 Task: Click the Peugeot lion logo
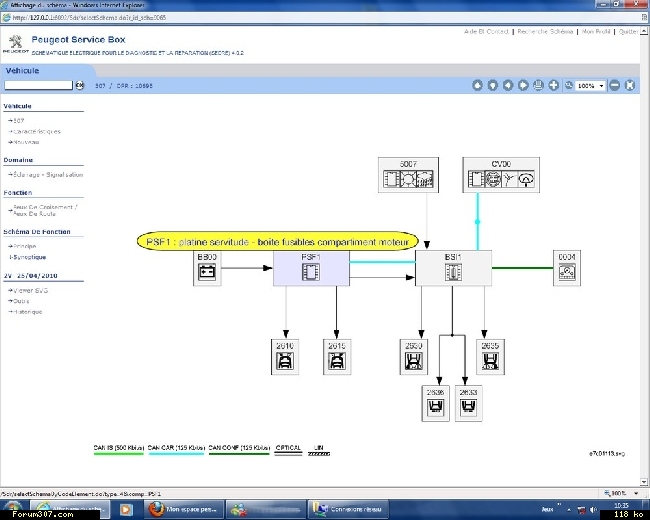[x=16, y=44]
